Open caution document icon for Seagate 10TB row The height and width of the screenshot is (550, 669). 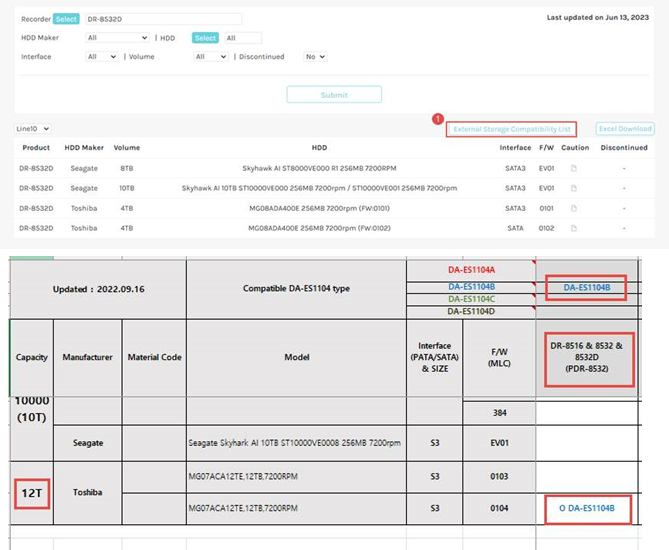tap(574, 188)
